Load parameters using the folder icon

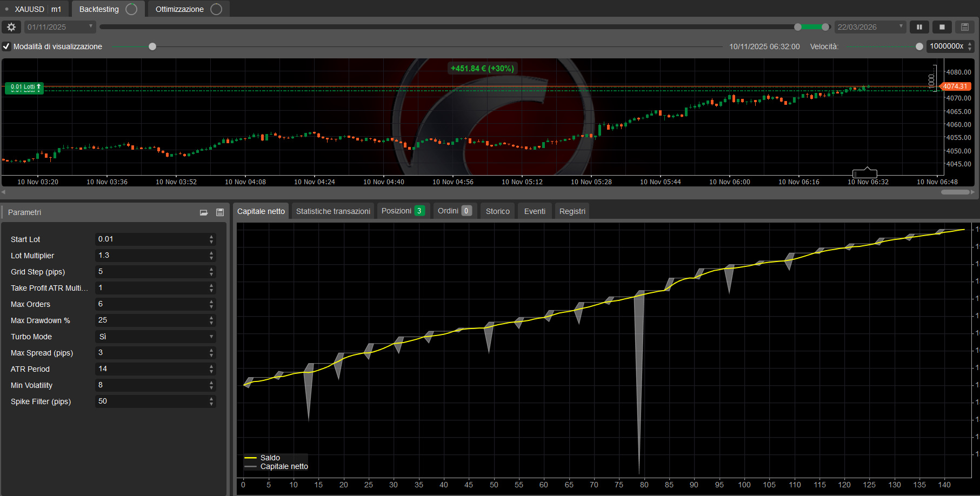(x=204, y=212)
